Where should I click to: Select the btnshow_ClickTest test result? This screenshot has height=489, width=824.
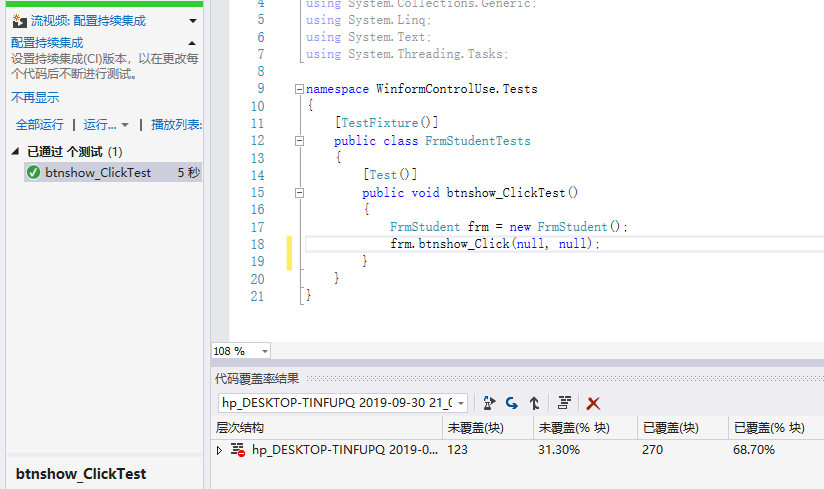click(113, 172)
